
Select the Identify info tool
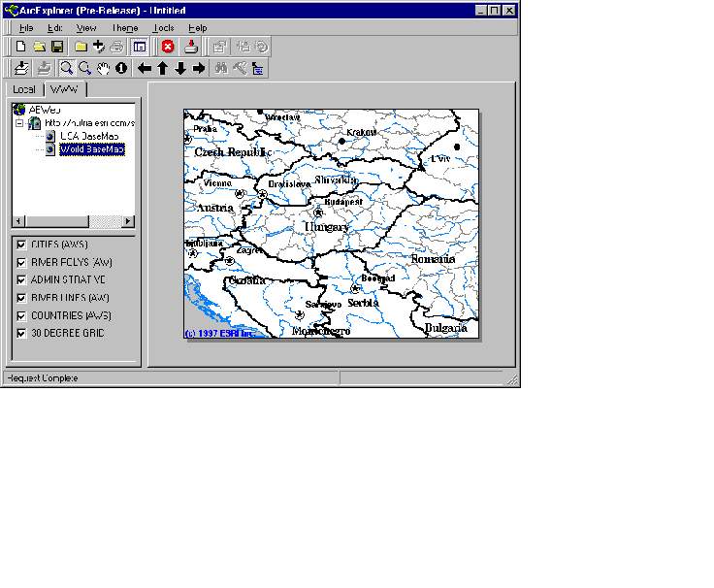[121, 68]
